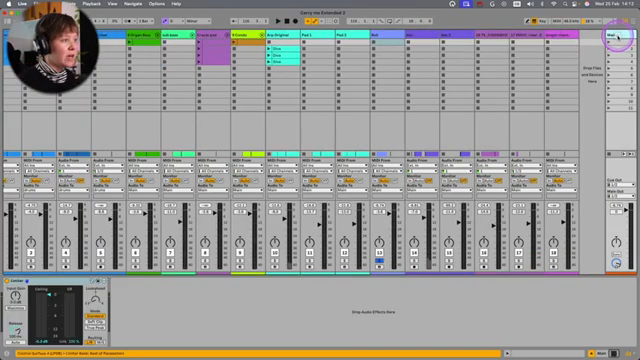
Task: Toggle the Key map mode button
Action: point(542,21)
